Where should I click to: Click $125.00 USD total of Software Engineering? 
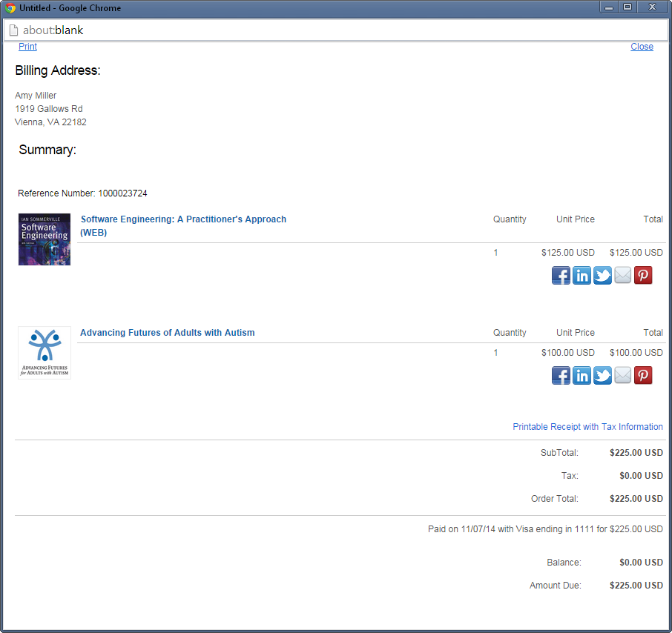coord(636,252)
